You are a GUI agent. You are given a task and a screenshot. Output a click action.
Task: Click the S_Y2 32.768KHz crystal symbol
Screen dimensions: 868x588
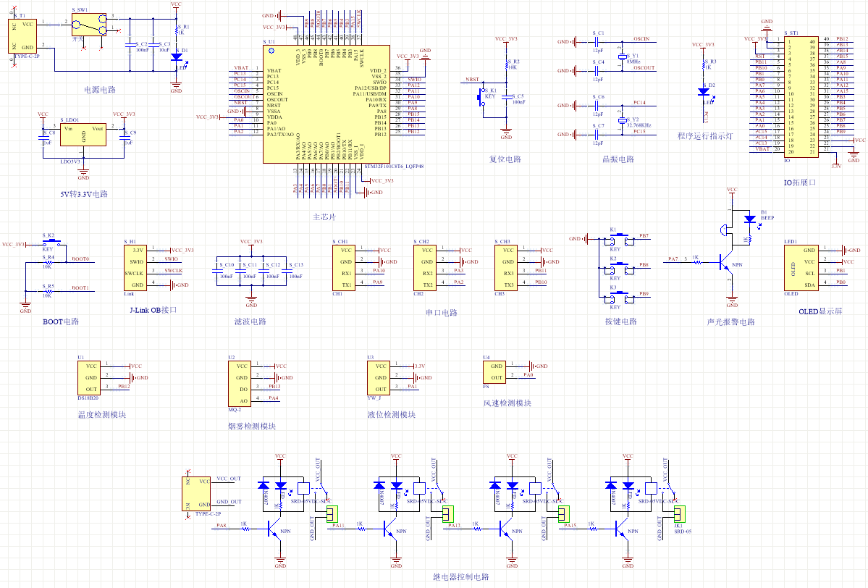[622, 120]
